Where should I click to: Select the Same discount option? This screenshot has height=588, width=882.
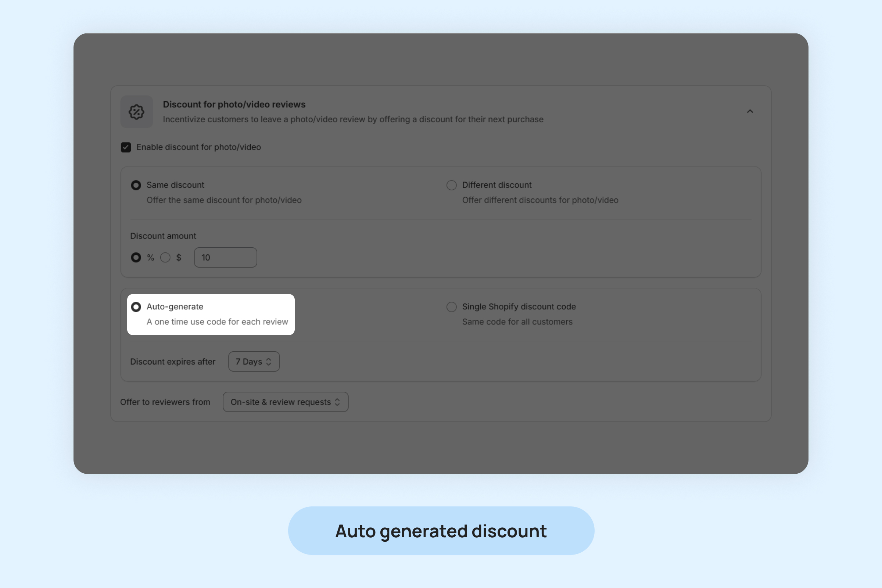(x=136, y=185)
